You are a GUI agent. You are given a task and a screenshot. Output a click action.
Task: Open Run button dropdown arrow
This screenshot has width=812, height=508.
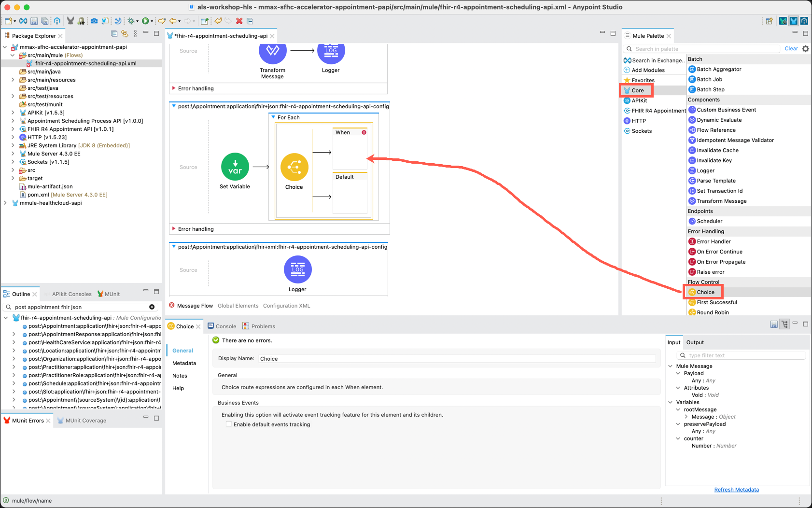tap(152, 21)
